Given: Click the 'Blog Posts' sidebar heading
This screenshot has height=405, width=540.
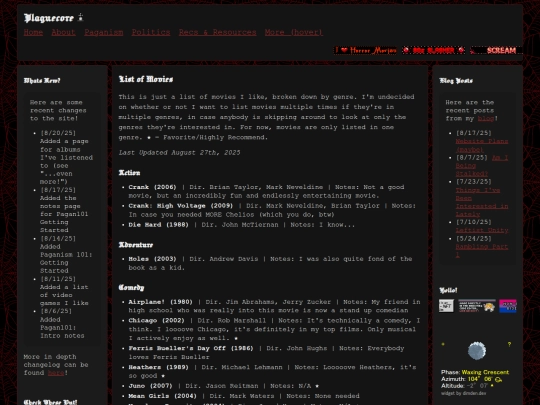Looking at the screenshot, I should tap(456, 81).
